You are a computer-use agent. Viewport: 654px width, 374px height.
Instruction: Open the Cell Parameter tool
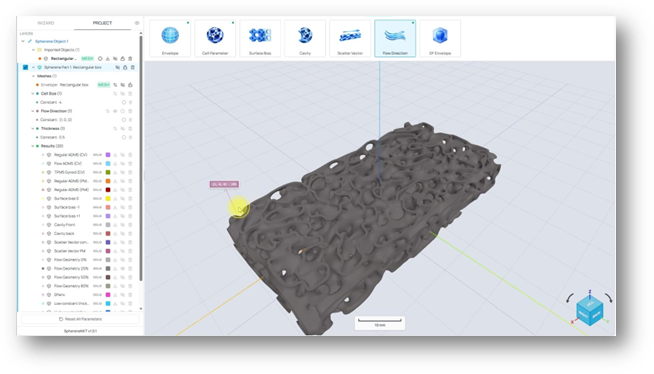point(215,38)
